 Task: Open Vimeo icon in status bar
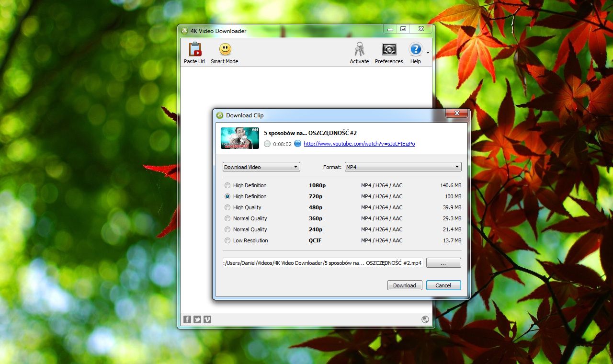(x=207, y=319)
